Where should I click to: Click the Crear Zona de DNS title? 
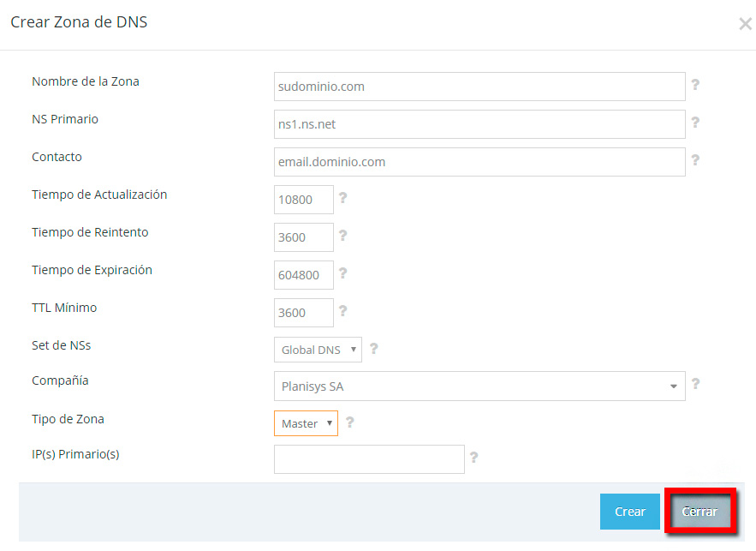pyautogui.click(x=79, y=21)
